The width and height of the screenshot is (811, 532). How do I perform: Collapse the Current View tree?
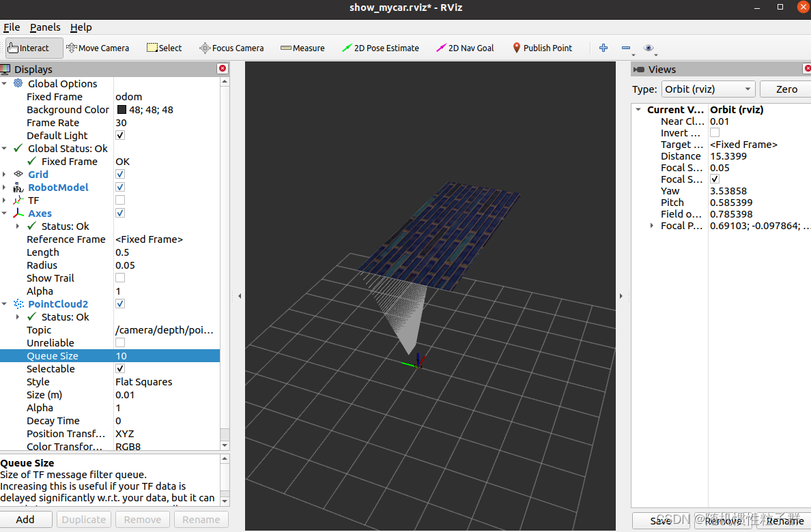[638, 110]
